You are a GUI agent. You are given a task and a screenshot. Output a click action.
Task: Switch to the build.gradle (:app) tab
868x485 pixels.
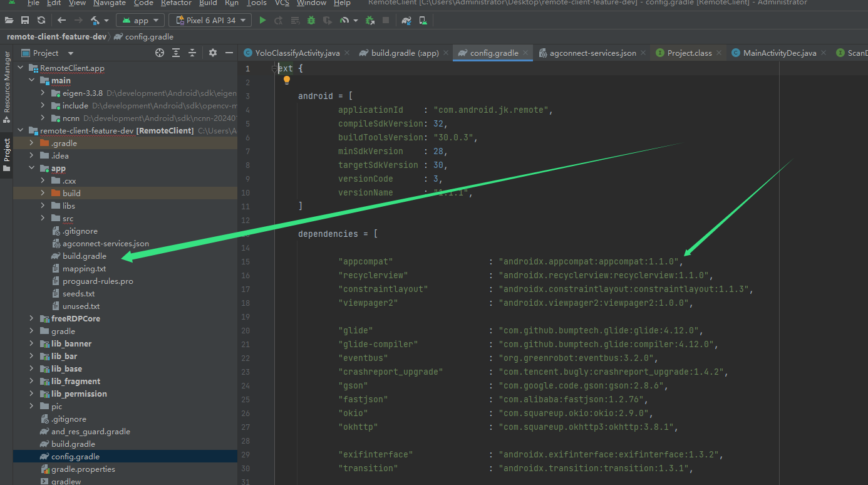[403, 53]
